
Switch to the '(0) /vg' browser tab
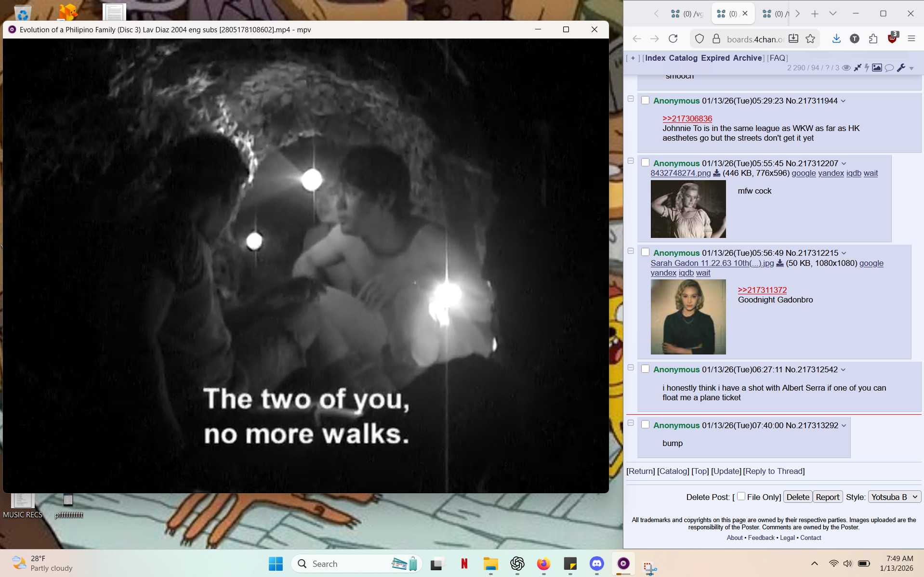(687, 14)
